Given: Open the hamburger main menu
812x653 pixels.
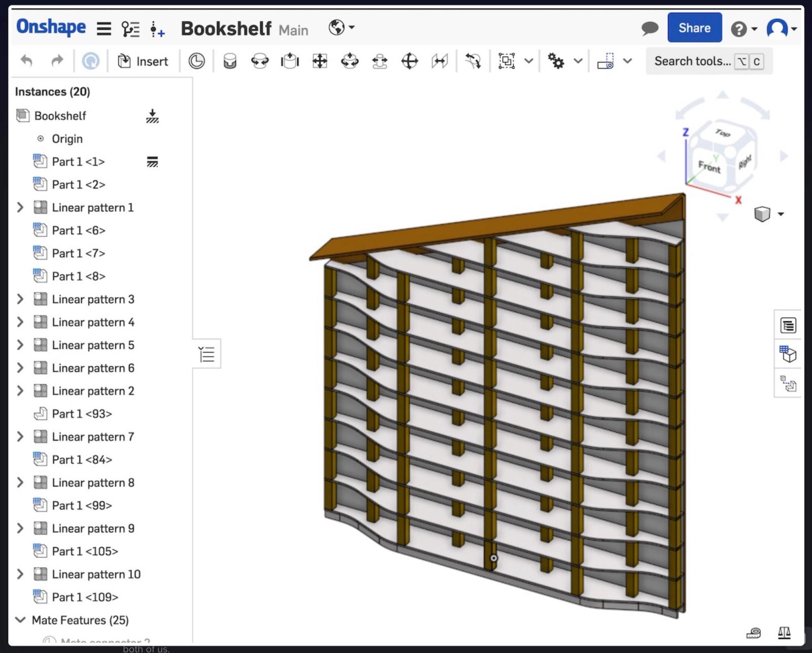Looking at the screenshot, I should (104, 28).
